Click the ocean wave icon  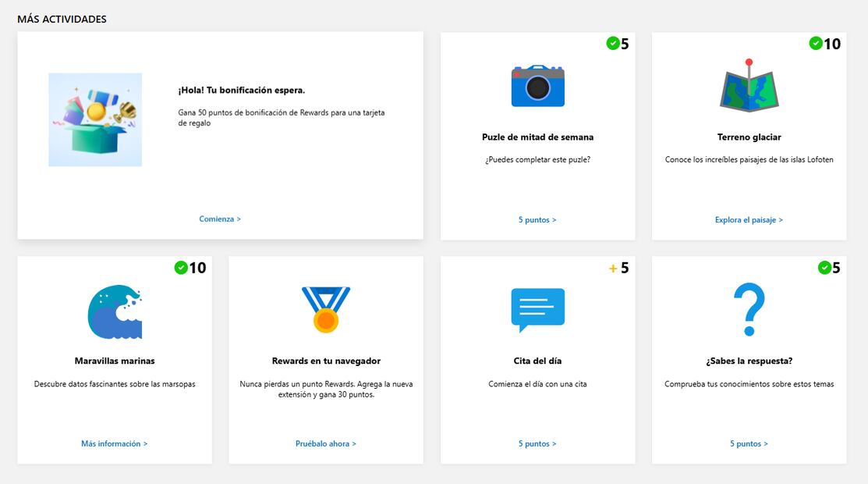tap(115, 312)
